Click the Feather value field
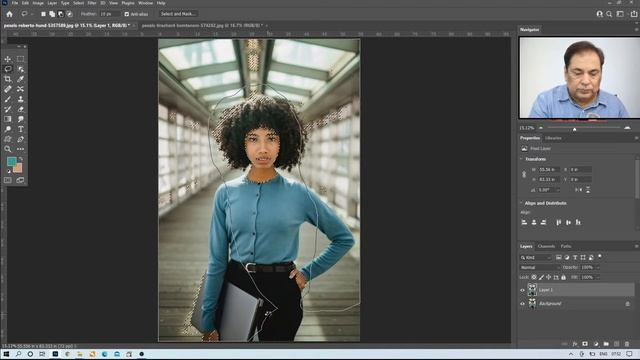The image size is (640, 360). 109,14
